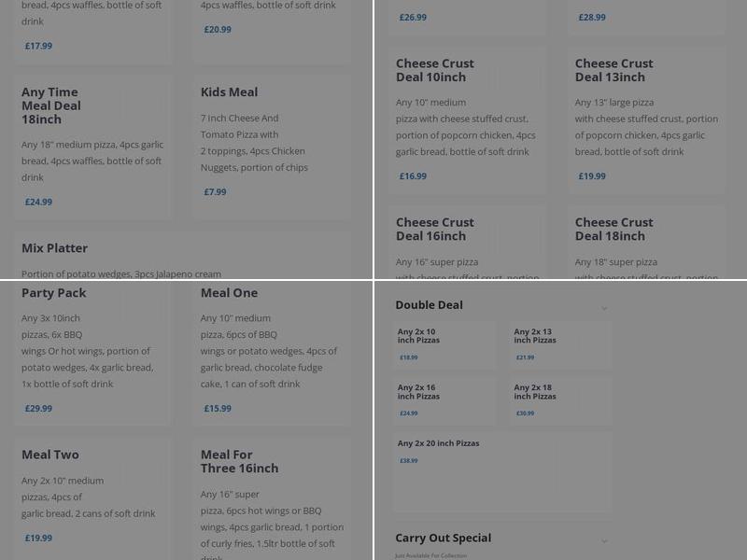Screen dimensions: 747x560
Task: Collapse the Double Deal section chevron
Action: click(604, 306)
